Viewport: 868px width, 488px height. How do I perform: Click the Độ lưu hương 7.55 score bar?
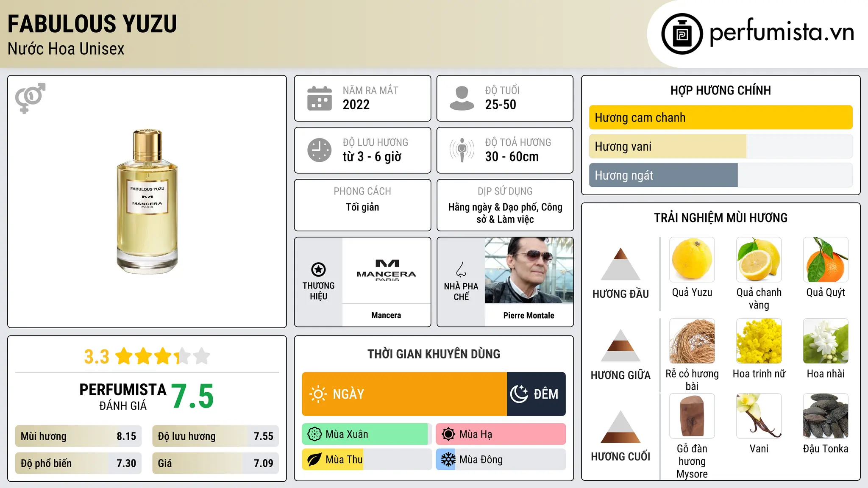(x=215, y=436)
